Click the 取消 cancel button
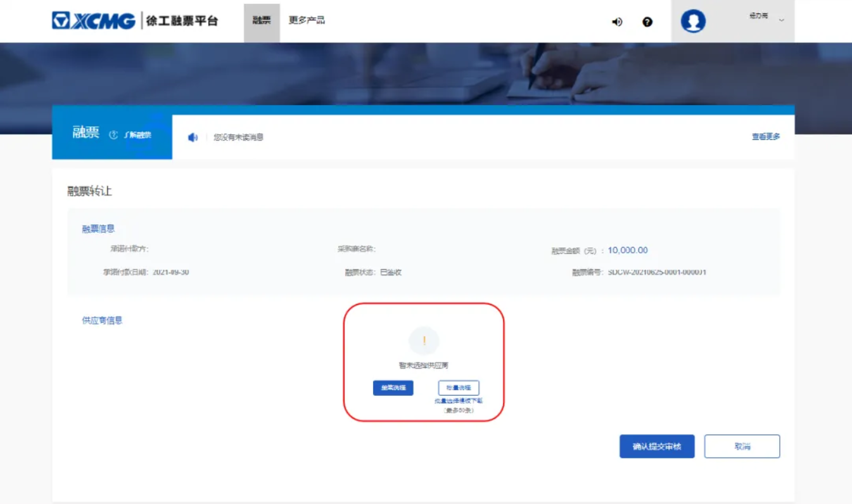Screen dimensions: 852x504 pyautogui.click(x=742, y=446)
